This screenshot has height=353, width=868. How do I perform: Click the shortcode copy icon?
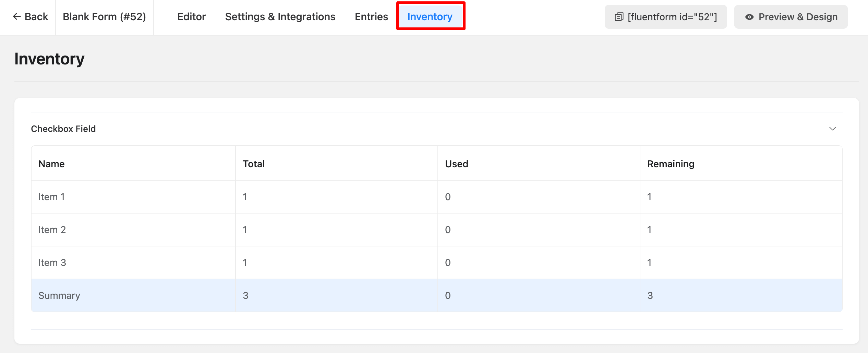[619, 17]
